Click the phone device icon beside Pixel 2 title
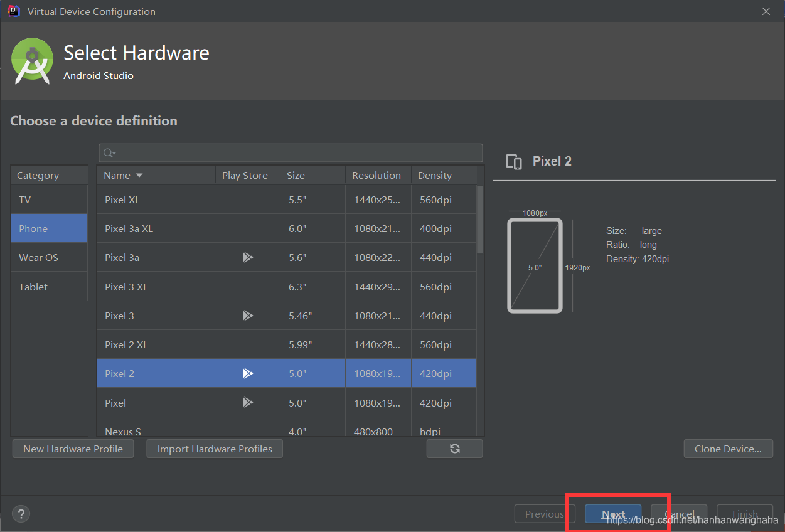Image resolution: width=785 pixels, height=532 pixels. 514,161
